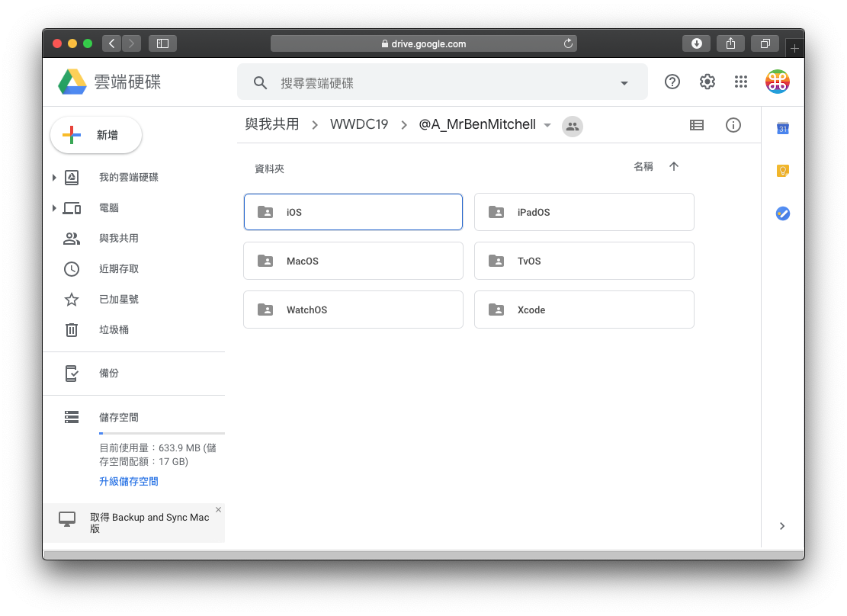Viewport: 847px width, 616px height.
Task: Show Safari tab overview
Action: click(x=765, y=43)
